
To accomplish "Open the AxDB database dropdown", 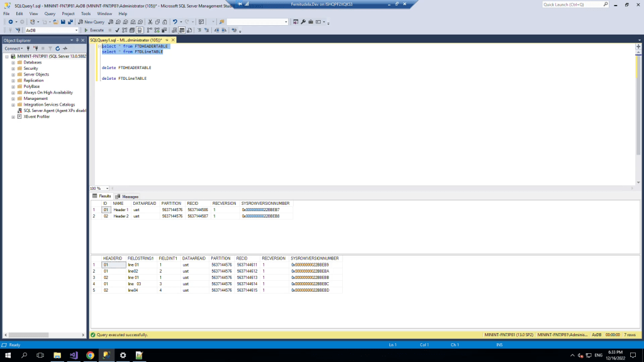I will coord(76,30).
